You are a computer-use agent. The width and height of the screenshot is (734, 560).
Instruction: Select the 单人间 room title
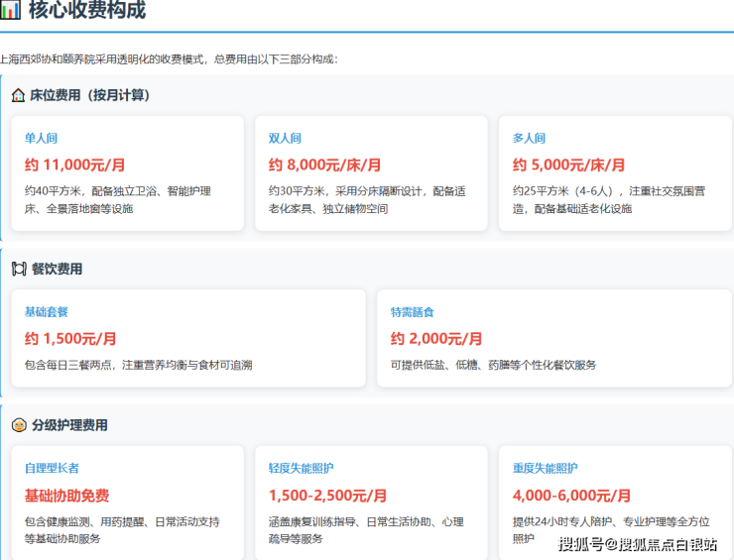41,139
